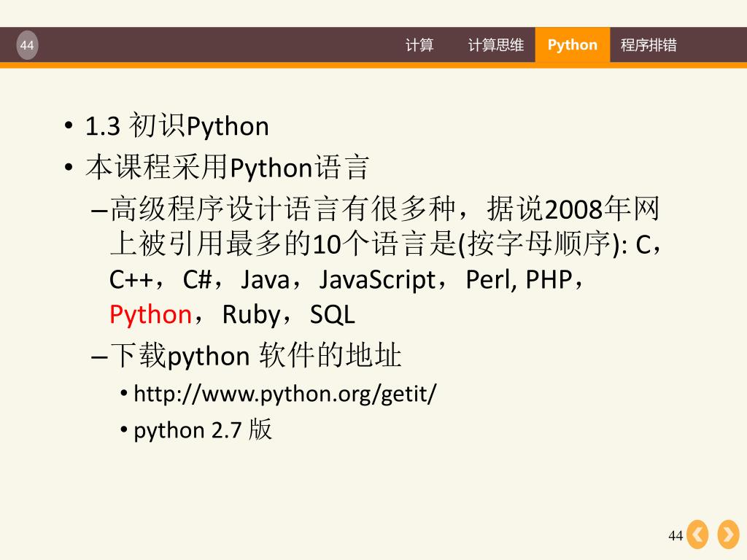Click the slide number 44 badge
This screenshot has width=747, height=560.
(27, 45)
